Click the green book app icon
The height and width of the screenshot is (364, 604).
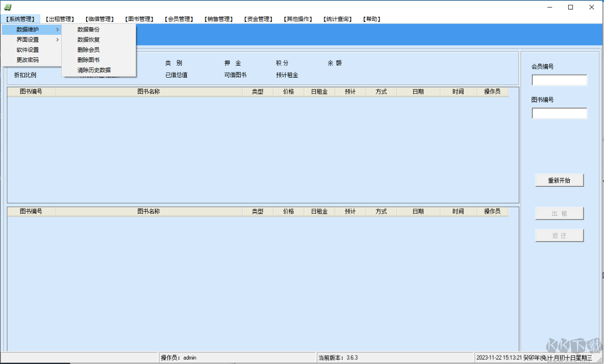point(7,7)
